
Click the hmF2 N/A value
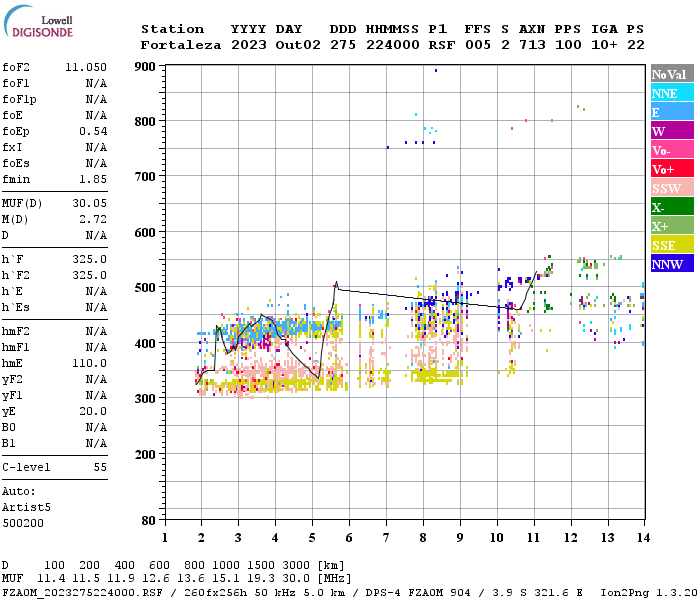[x=96, y=331]
